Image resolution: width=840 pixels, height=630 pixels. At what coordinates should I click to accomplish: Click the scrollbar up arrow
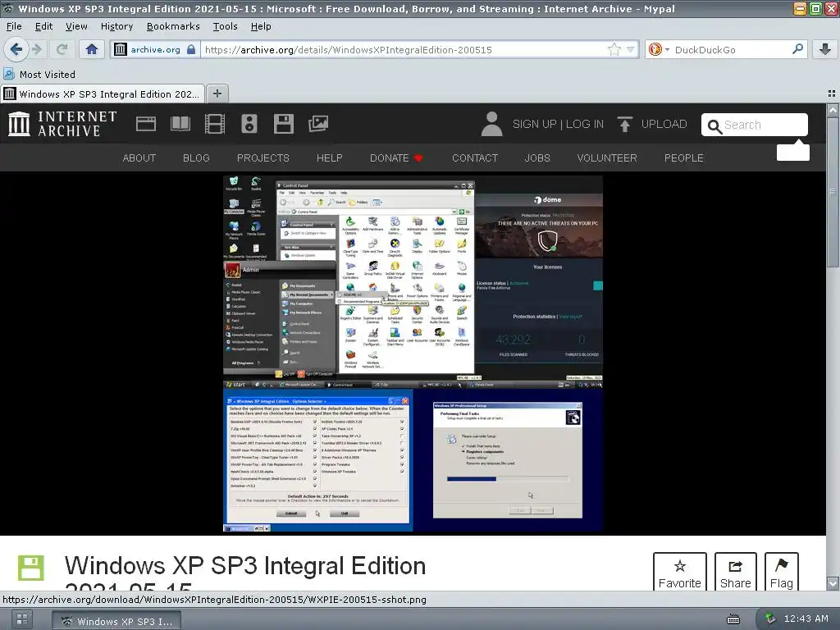click(x=833, y=110)
